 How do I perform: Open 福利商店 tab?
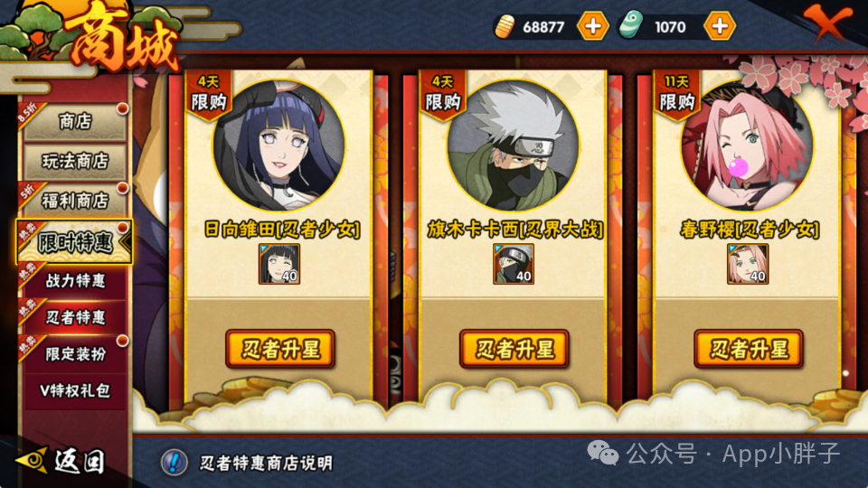(75, 201)
